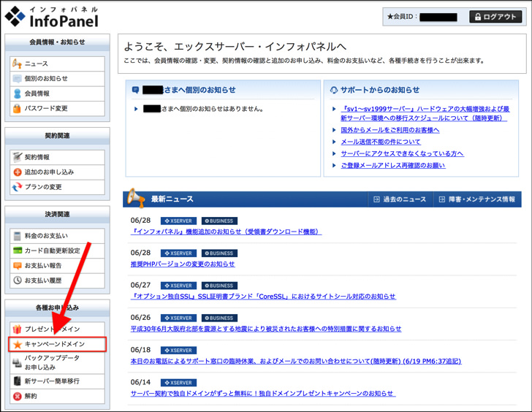Image resolution: width=532 pixels, height=412 pixels.
Task: Click the lock icon on the ログアウト button
Action: tap(478, 17)
